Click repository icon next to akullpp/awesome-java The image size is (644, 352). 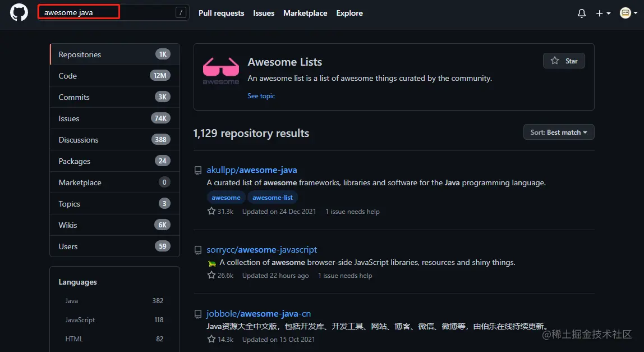(x=198, y=170)
